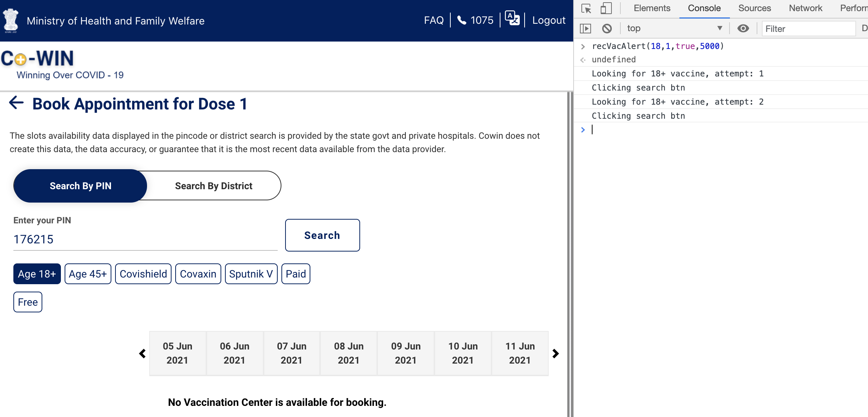The image size is (868, 417).
Task: Click the phone icon next to 1075
Action: (461, 20)
